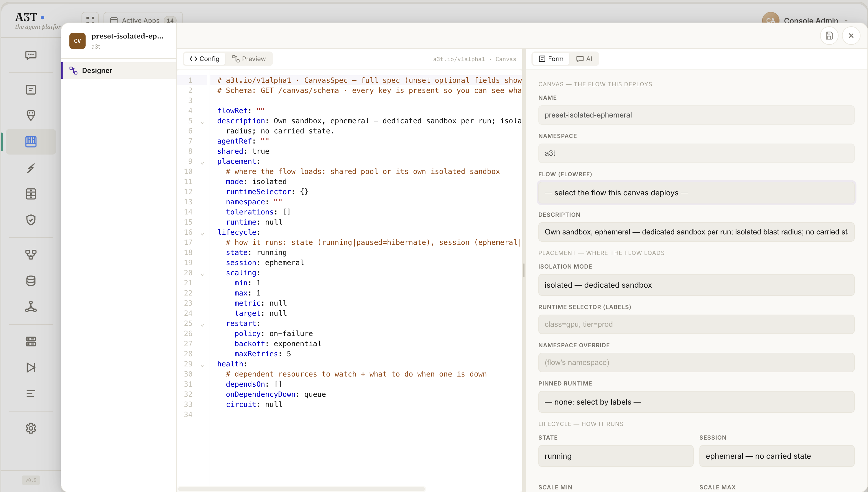Collapse the placement block fold arrow
The image size is (868, 492).
(x=202, y=163)
